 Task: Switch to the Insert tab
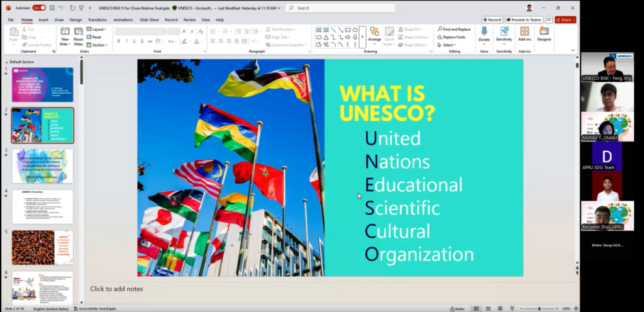(43, 19)
